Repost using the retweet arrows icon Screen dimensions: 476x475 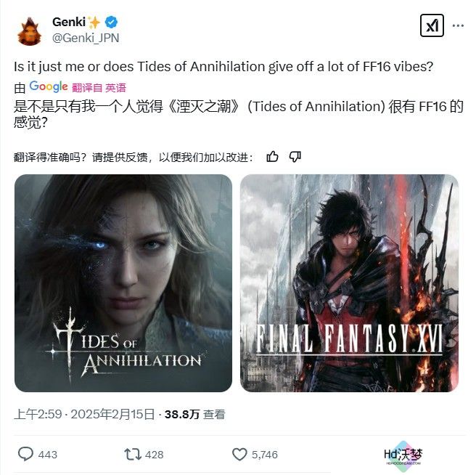coord(133,455)
